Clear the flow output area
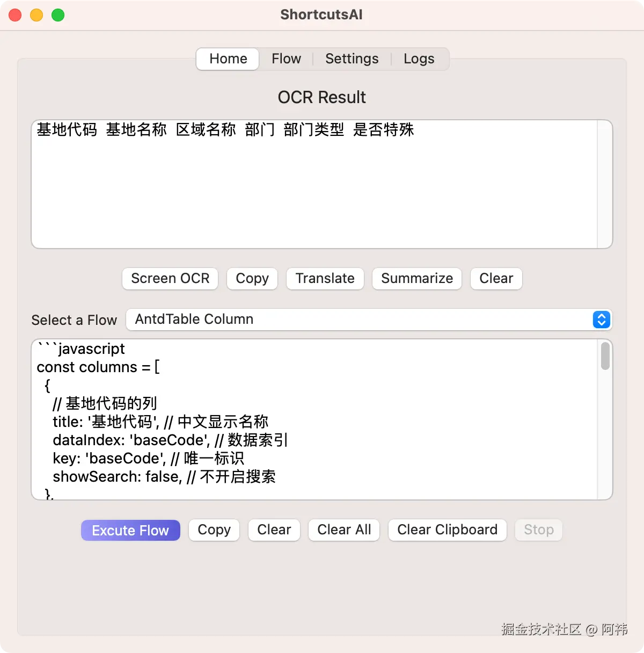 pyautogui.click(x=274, y=530)
